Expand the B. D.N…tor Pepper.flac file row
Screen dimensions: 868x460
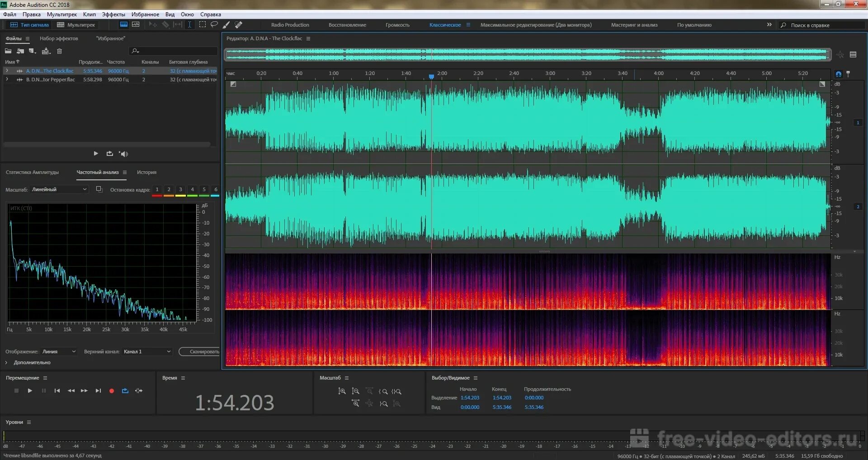click(x=7, y=79)
